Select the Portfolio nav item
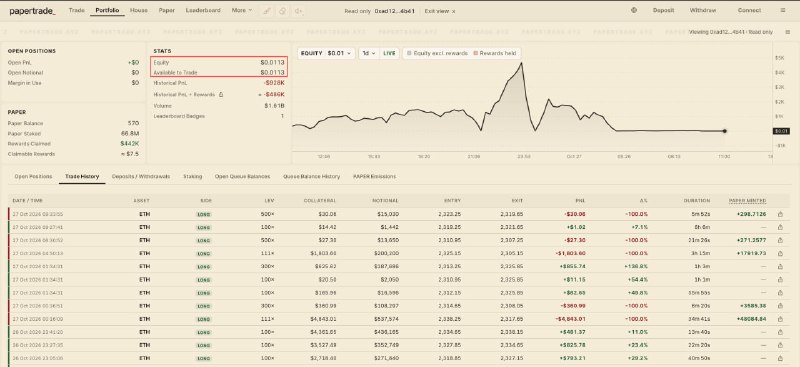 click(x=107, y=10)
